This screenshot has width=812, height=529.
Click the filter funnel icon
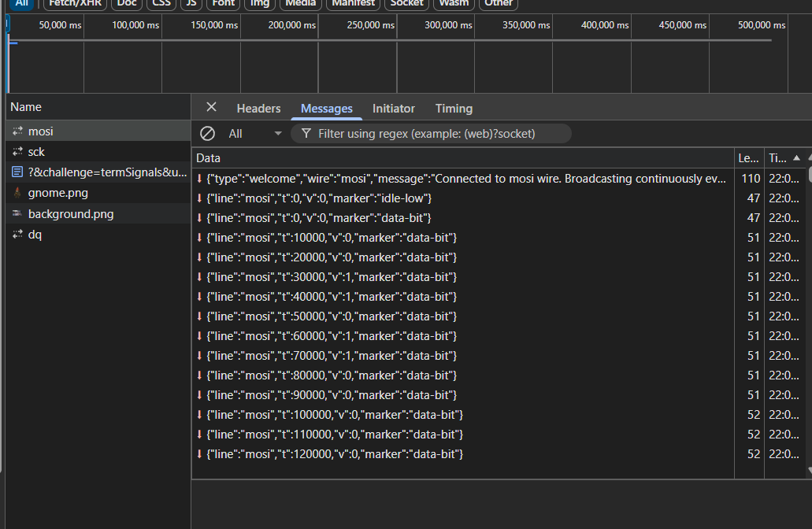(x=306, y=134)
